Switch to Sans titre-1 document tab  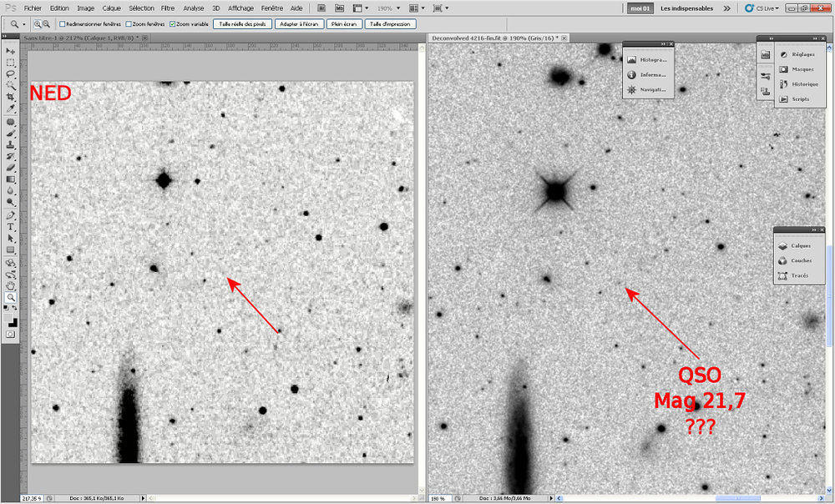tap(82, 38)
